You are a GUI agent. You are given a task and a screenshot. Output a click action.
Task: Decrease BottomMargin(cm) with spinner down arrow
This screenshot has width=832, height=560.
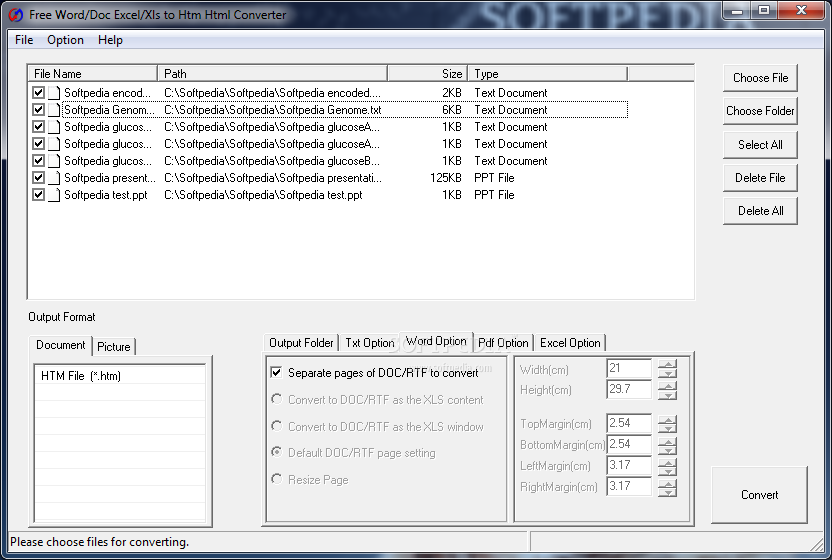tap(668, 450)
